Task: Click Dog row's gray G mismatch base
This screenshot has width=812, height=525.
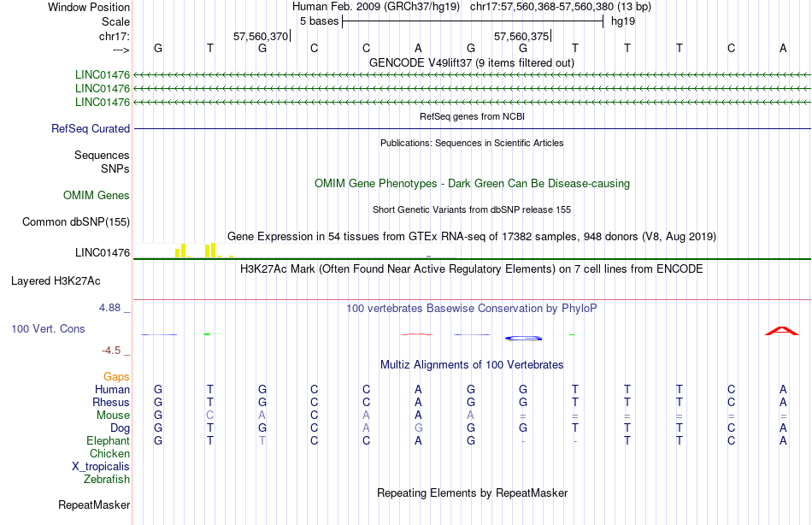Action: [419, 428]
